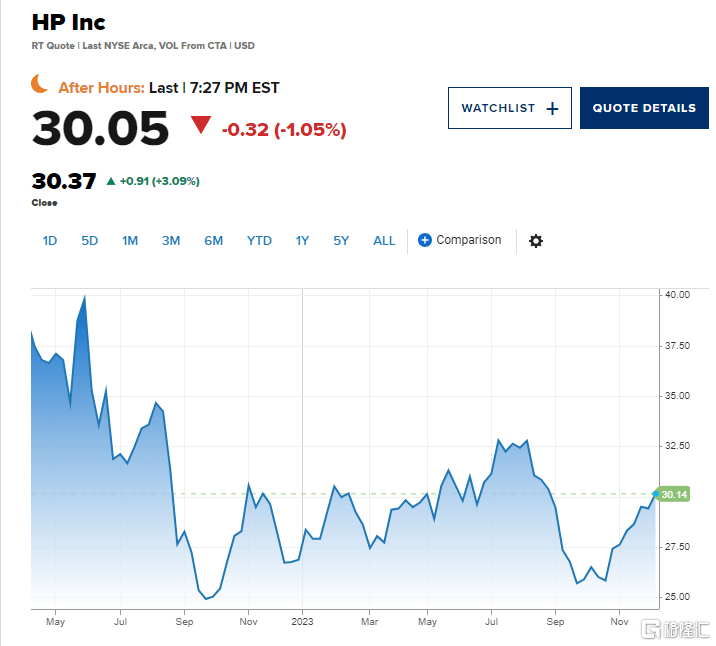Select the 1D time range

(50, 241)
